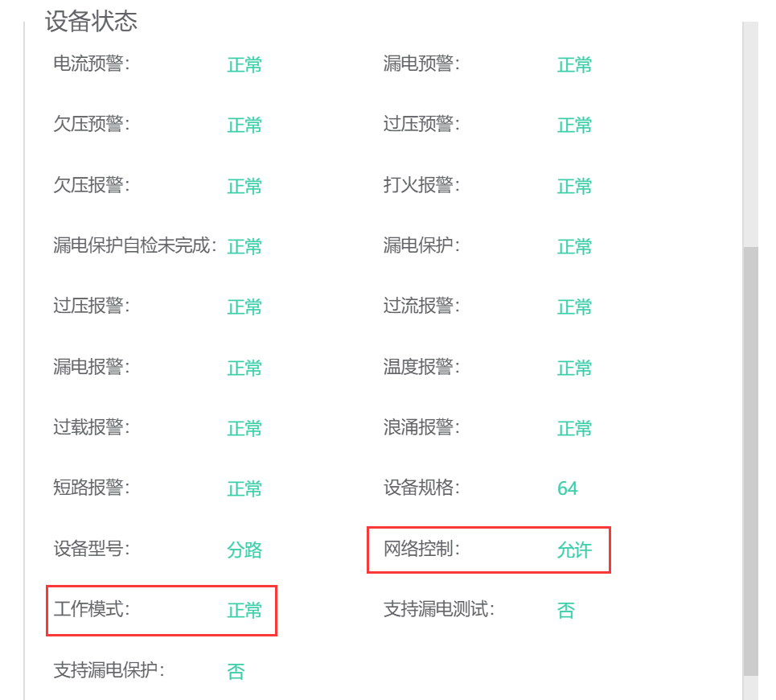The height and width of the screenshot is (700, 776).
Task: Click the 工作模式 status 正常
Action: [244, 611]
